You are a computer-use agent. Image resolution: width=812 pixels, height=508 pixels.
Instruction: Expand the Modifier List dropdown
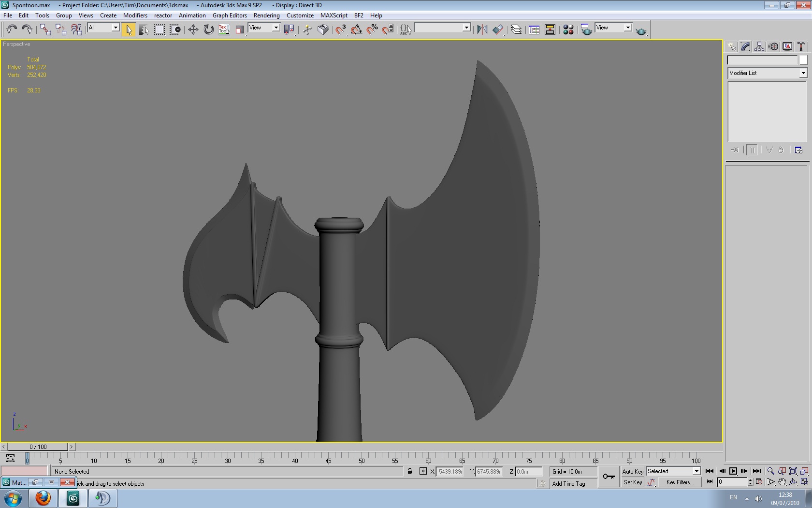[803, 73]
